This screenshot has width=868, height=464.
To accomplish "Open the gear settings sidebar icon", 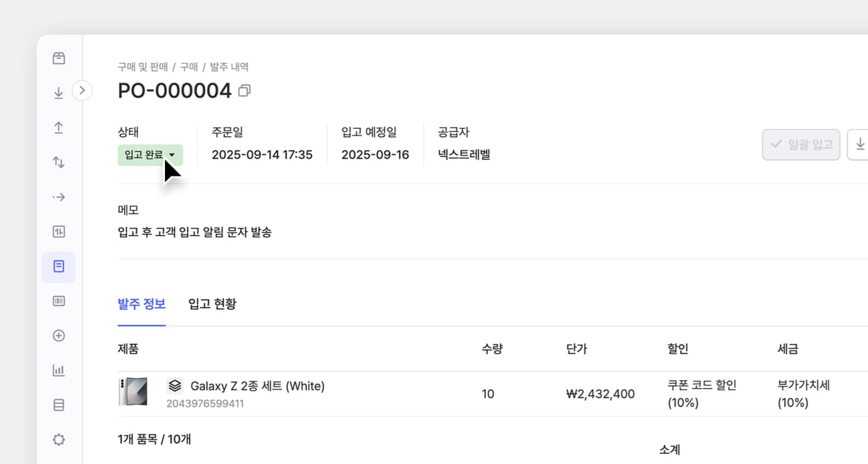I will (x=59, y=439).
